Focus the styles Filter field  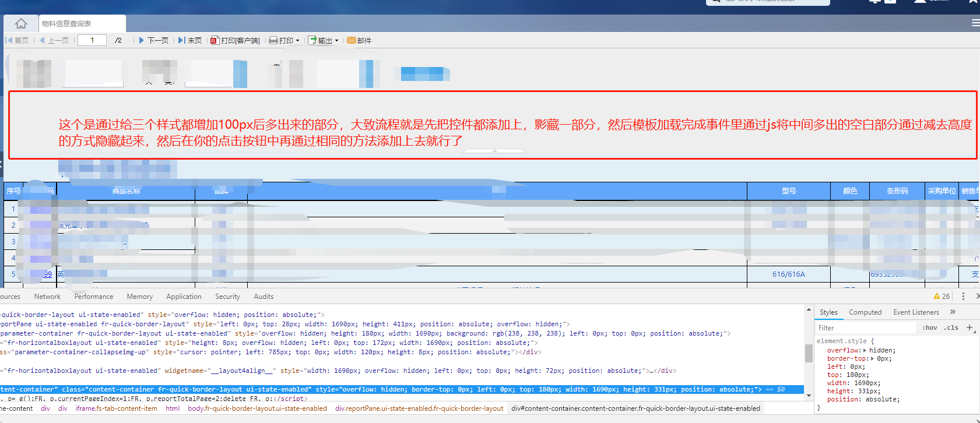click(x=866, y=328)
